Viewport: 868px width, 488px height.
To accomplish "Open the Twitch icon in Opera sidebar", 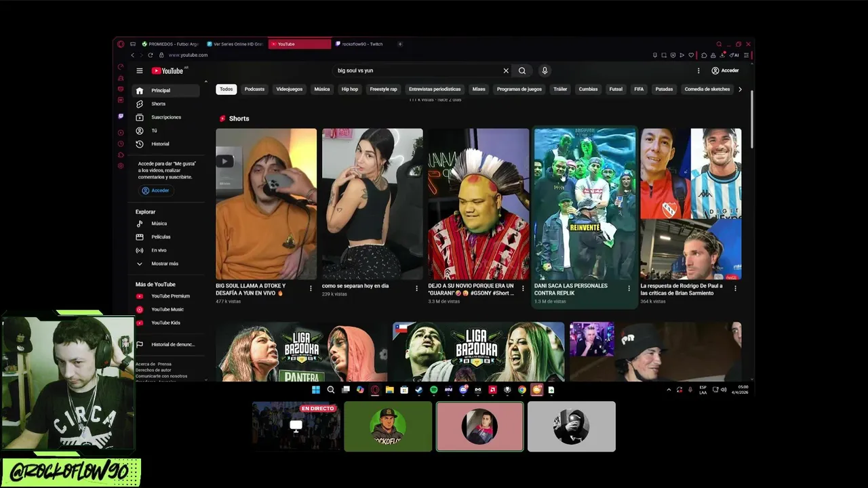I will [x=121, y=116].
